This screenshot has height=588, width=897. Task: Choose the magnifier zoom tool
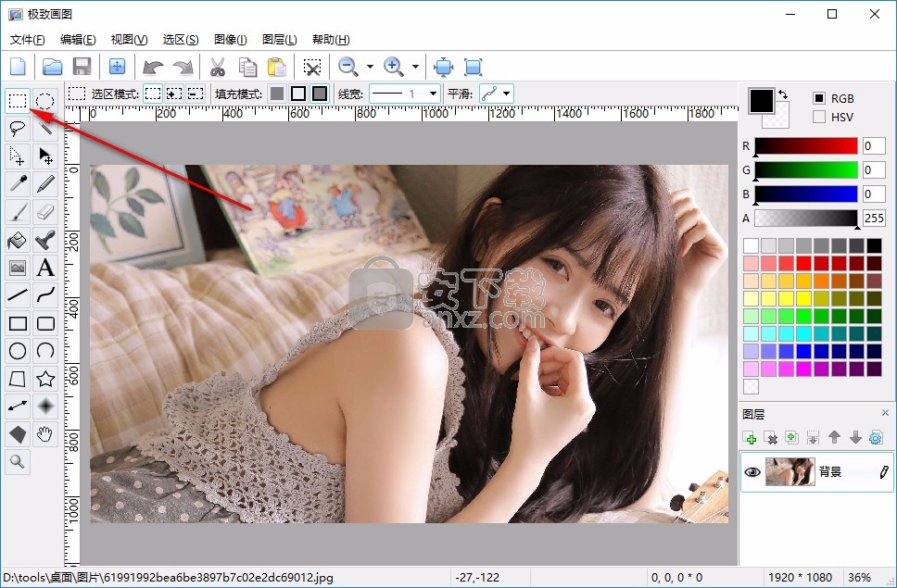click(18, 462)
